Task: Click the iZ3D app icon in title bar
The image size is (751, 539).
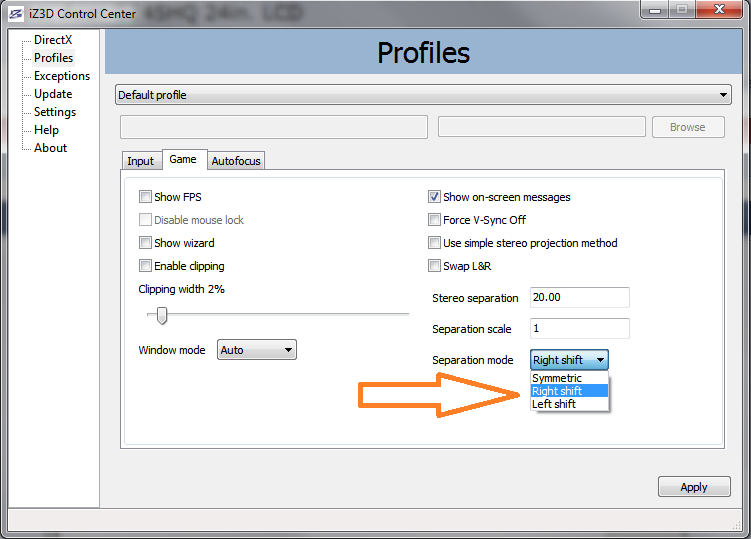Action: 17,13
